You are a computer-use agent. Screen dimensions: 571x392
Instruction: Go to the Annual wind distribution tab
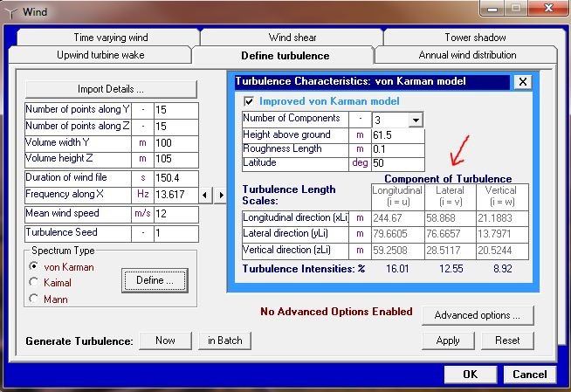(x=467, y=55)
